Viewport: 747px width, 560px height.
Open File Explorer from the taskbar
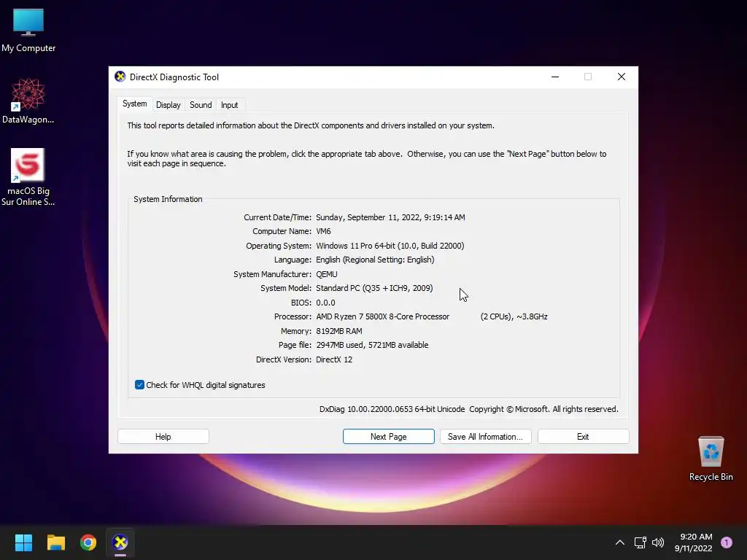point(55,542)
